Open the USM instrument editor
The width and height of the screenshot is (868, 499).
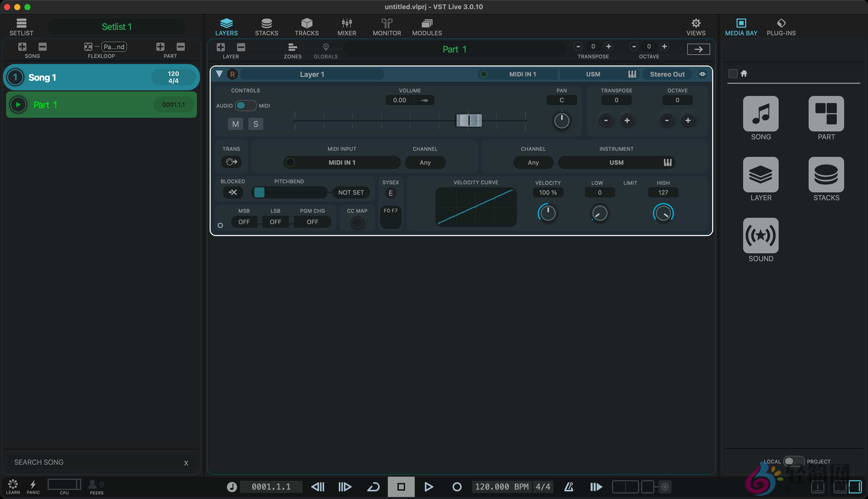pyautogui.click(x=667, y=162)
